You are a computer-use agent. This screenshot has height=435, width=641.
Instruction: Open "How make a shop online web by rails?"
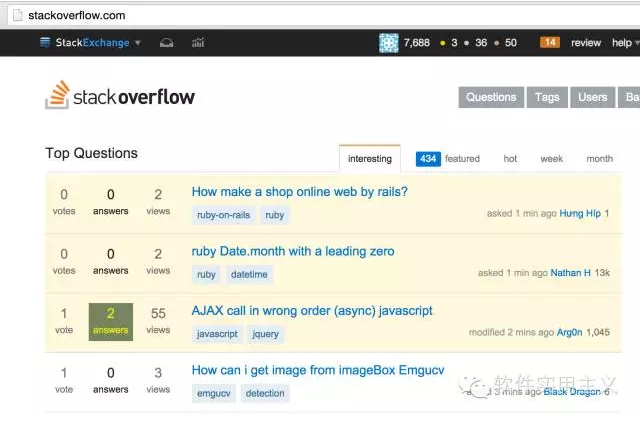pos(299,192)
